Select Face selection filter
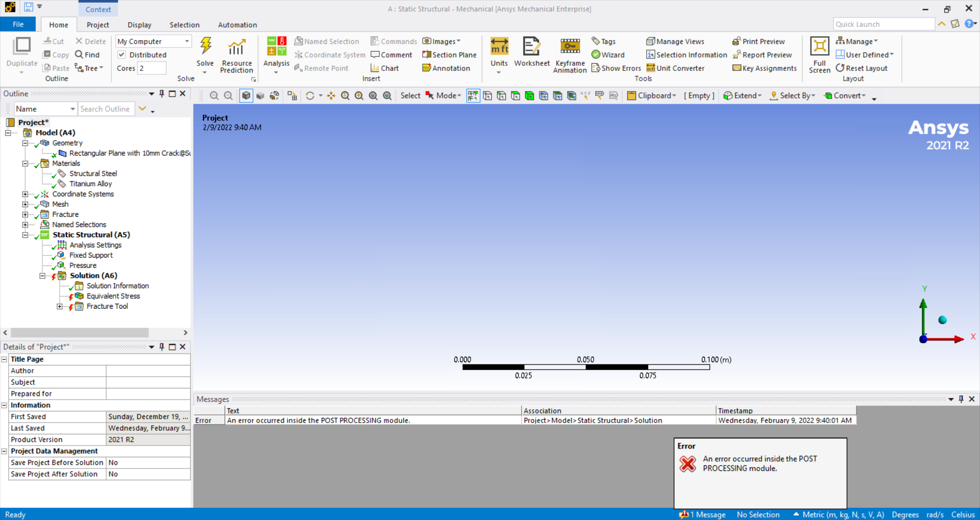The height and width of the screenshot is (520, 980). [516, 95]
